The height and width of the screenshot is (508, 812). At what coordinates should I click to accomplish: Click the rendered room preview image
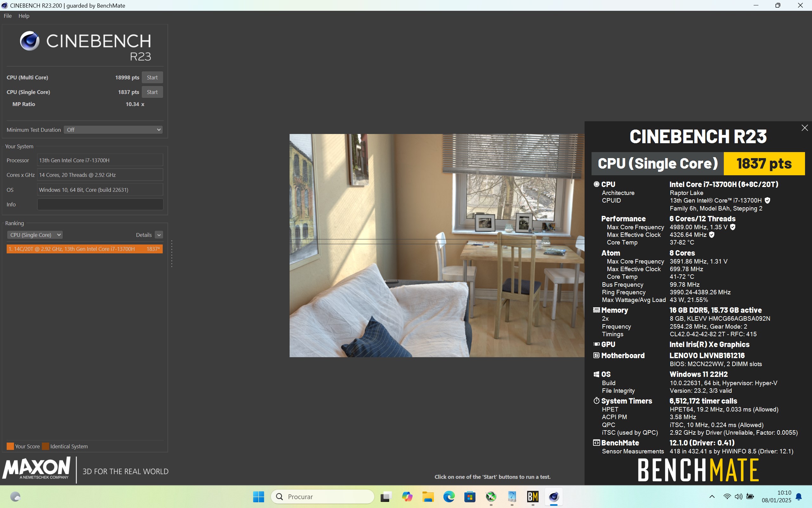coord(436,246)
